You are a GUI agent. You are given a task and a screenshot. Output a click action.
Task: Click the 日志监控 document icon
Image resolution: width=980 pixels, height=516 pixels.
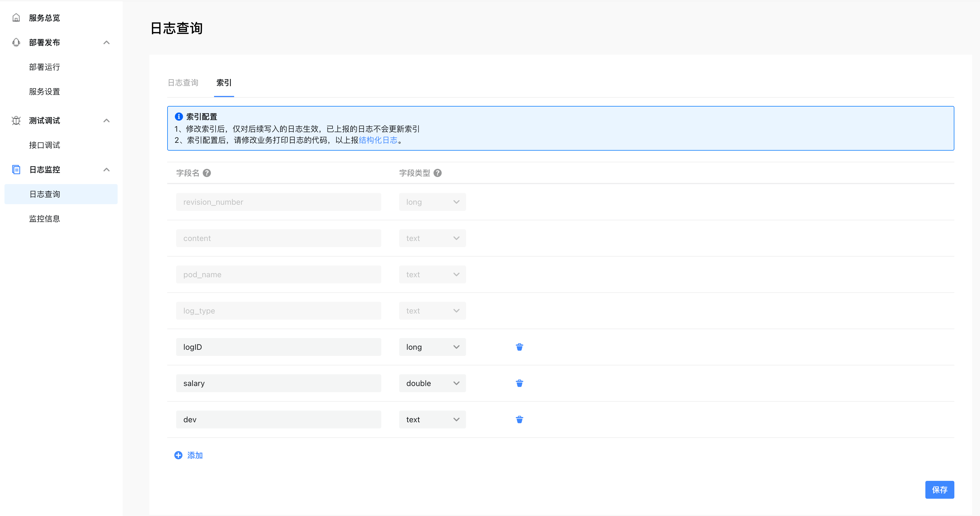(x=16, y=170)
